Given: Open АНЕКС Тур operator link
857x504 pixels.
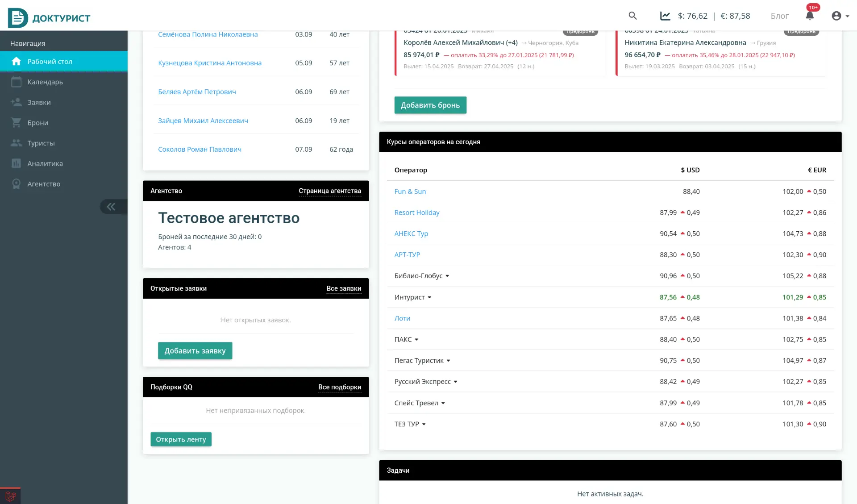Looking at the screenshot, I should pos(411,233).
